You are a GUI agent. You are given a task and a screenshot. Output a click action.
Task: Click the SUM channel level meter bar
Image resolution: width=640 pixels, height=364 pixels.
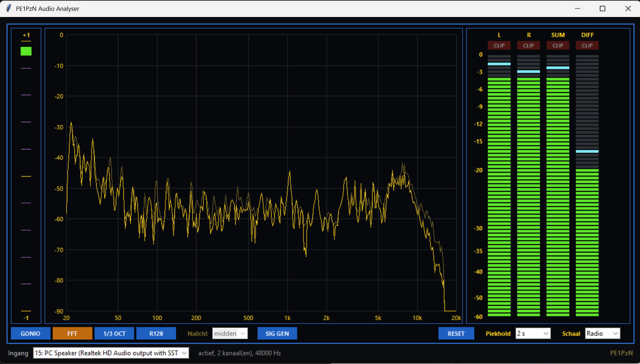558,185
